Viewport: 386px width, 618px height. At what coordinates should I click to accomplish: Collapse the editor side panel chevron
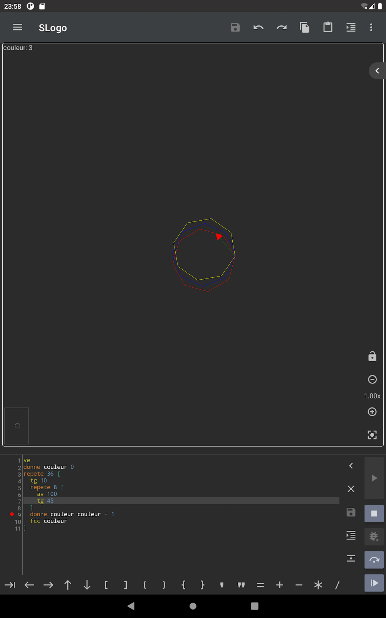[351, 465]
